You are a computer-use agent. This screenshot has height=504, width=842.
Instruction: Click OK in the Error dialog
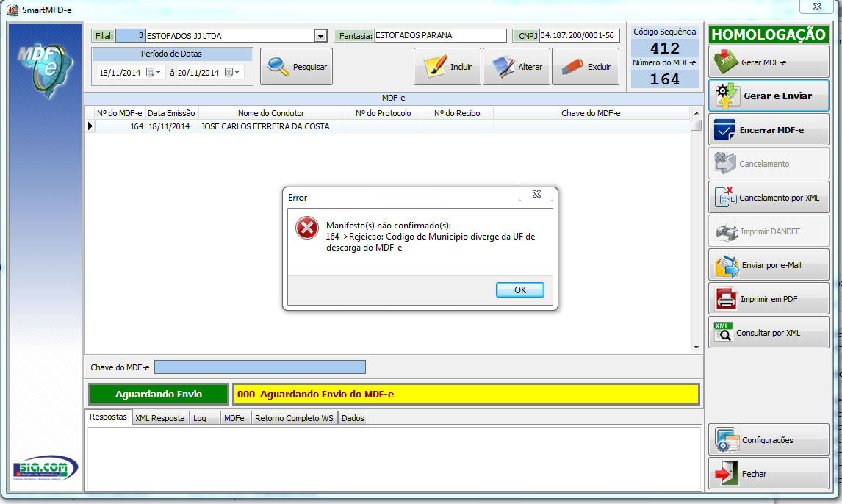tap(519, 290)
